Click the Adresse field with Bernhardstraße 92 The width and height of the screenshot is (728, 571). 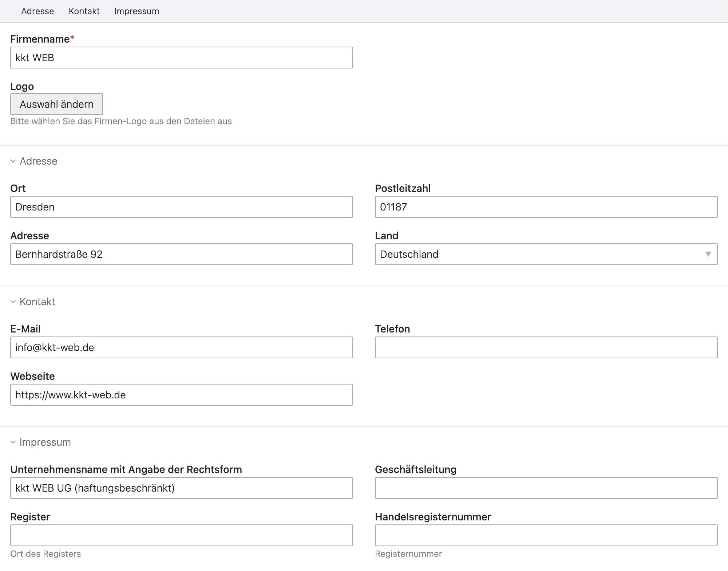tap(181, 254)
